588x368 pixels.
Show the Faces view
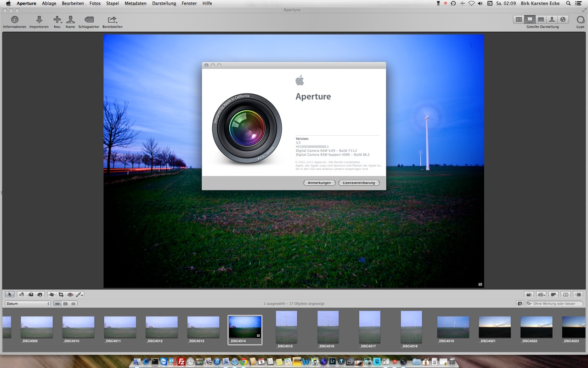point(552,19)
